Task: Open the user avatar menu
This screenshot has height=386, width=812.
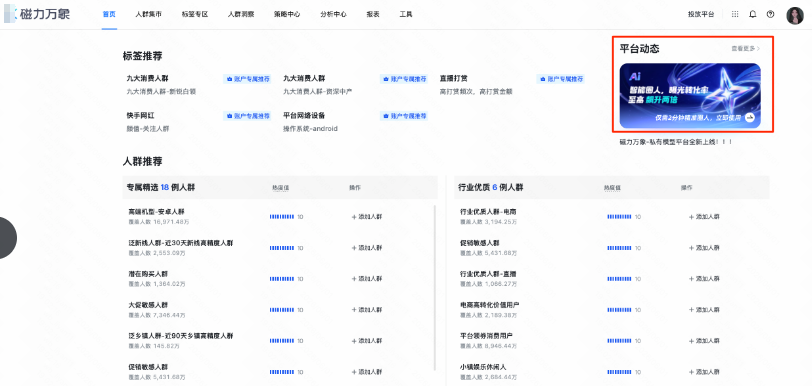Action: coord(795,15)
